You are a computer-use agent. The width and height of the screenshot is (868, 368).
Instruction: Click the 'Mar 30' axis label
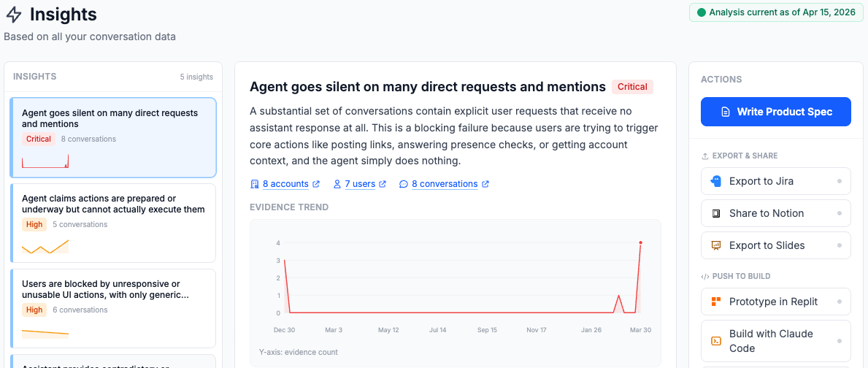(640, 330)
